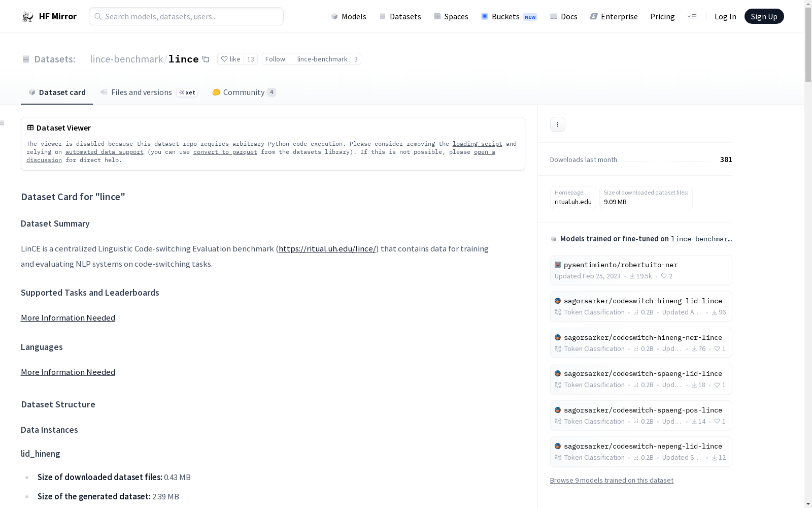Open sagorsarker/codeswitch-spaeng-lid-lince model
Viewport: 812px width, 508px height.
click(641, 379)
